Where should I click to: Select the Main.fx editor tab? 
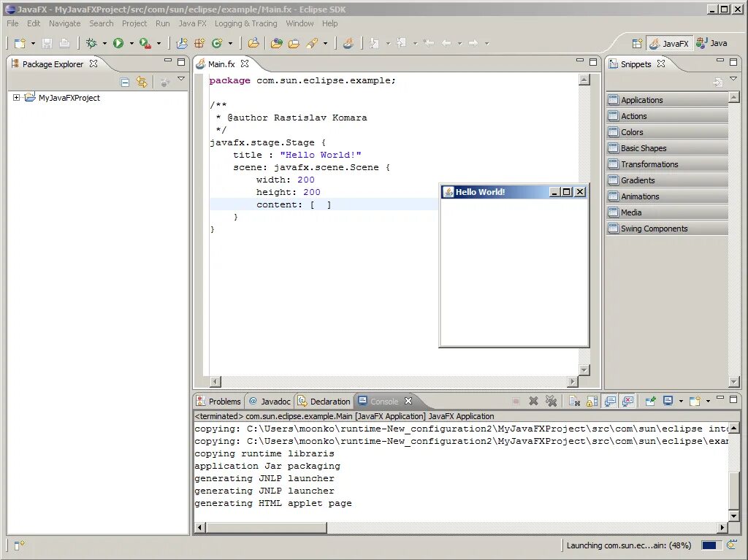[x=221, y=64]
